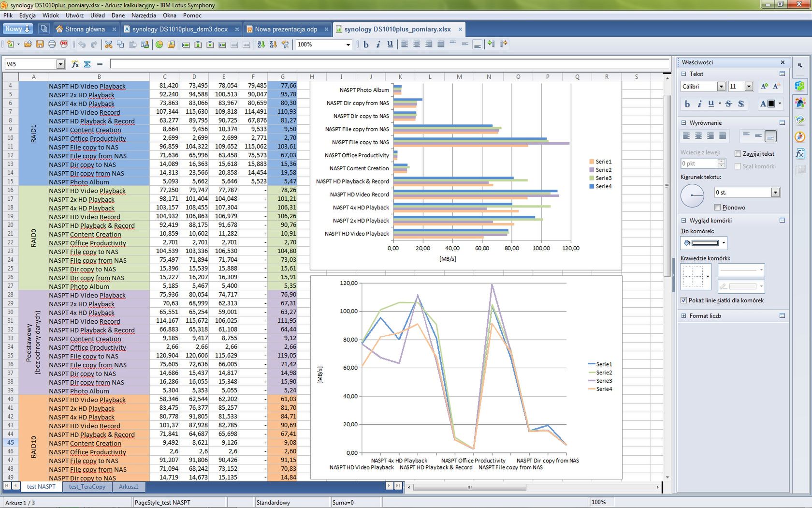Expand the Format liczb section
The width and height of the screenshot is (812, 508).
683,316
